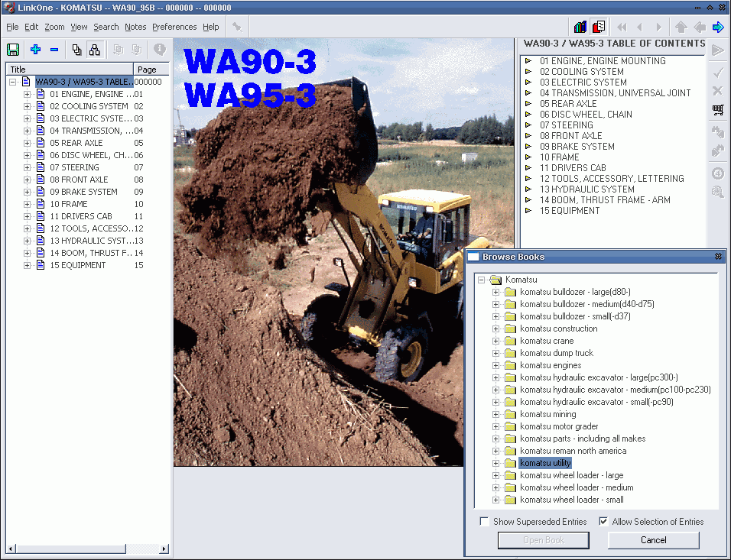Click the Cancel button in Browse Books
Image resolution: width=731 pixels, height=560 pixels.
(654, 540)
